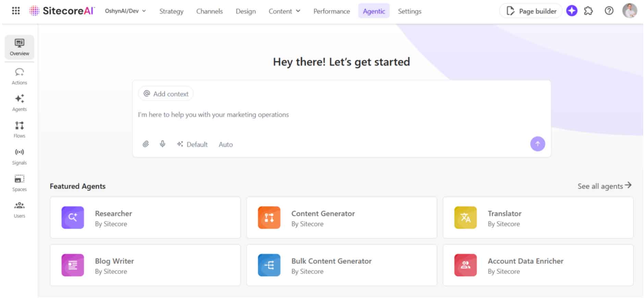Expand the OshynAI/Dev environment dropdown
Viewport: 644px width, 298px height.
point(125,11)
